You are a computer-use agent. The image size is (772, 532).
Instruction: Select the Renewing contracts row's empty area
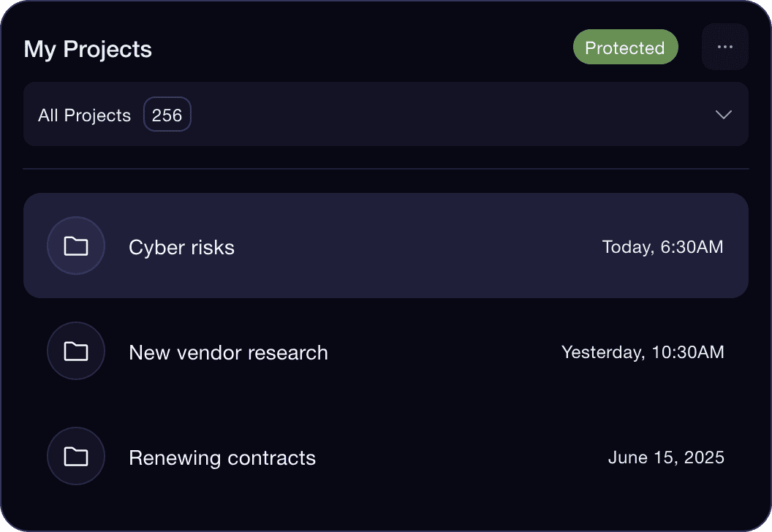453,457
